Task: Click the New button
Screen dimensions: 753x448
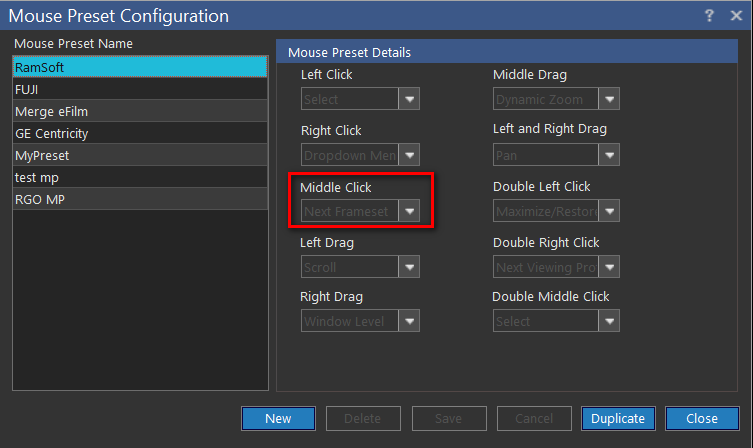Action: 278,418
